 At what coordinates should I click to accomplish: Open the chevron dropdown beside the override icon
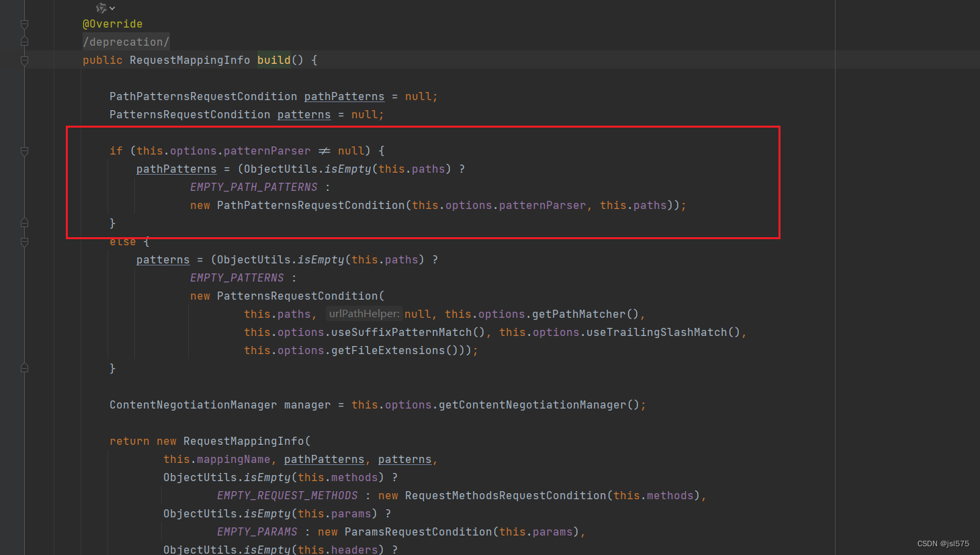(112, 8)
